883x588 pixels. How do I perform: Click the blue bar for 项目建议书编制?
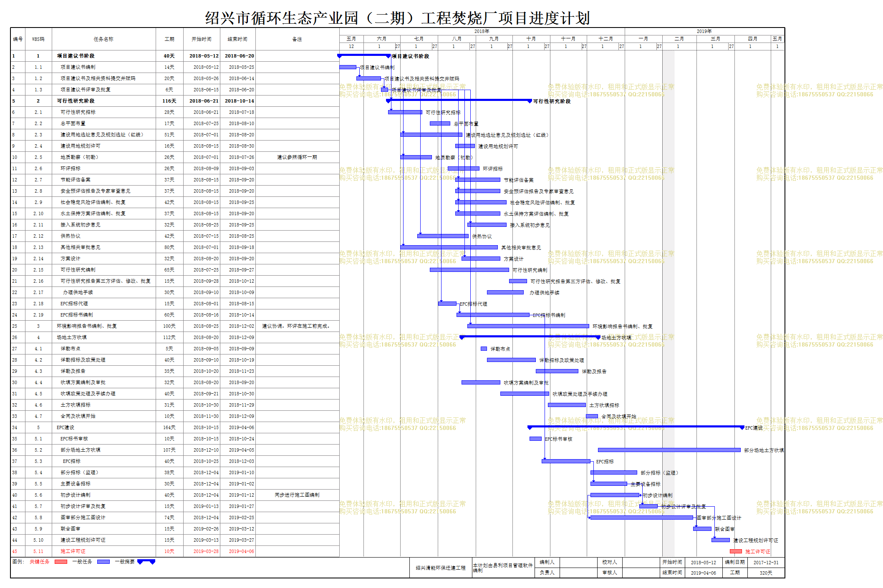click(x=348, y=67)
